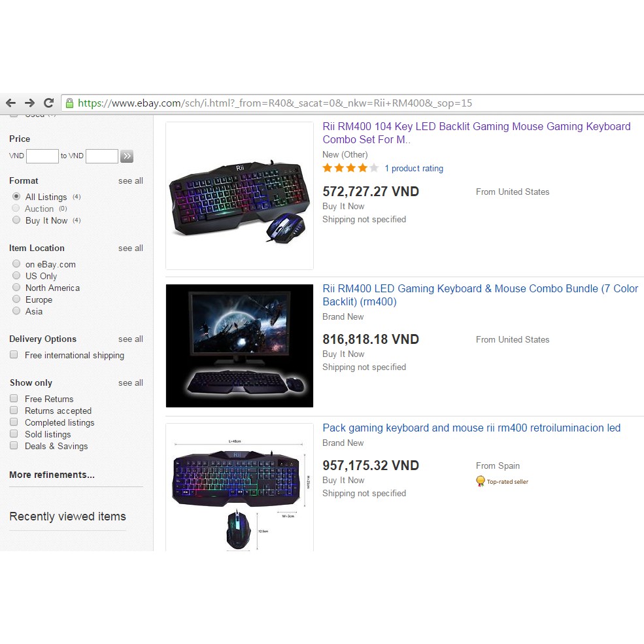Open the second listing monitor thumbnail
This screenshot has width=644, height=644.
coord(239,346)
